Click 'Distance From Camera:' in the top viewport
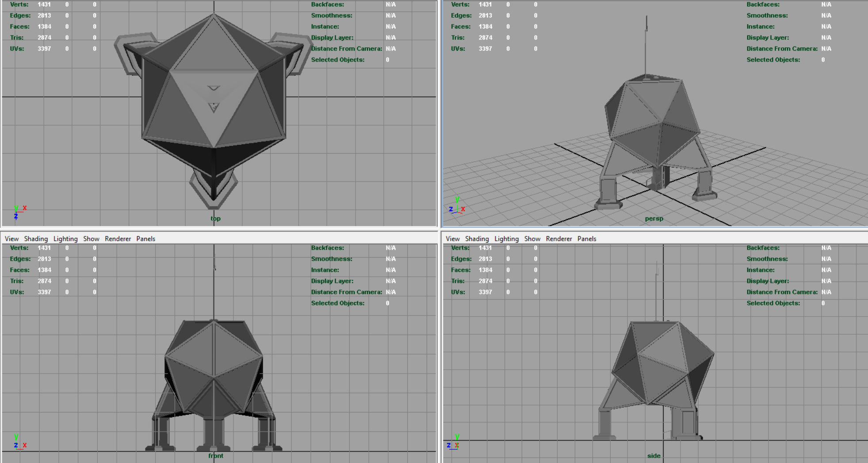Screen dimensions: 868x463 347,49
